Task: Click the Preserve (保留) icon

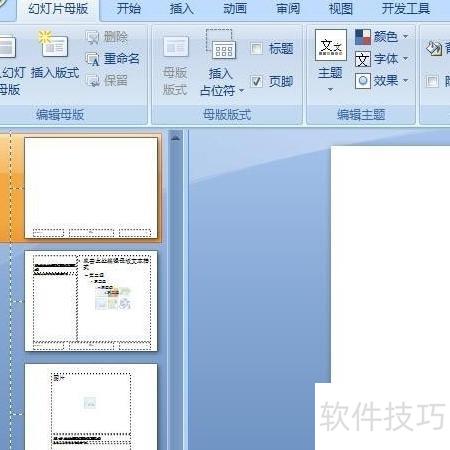Action: (x=92, y=80)
